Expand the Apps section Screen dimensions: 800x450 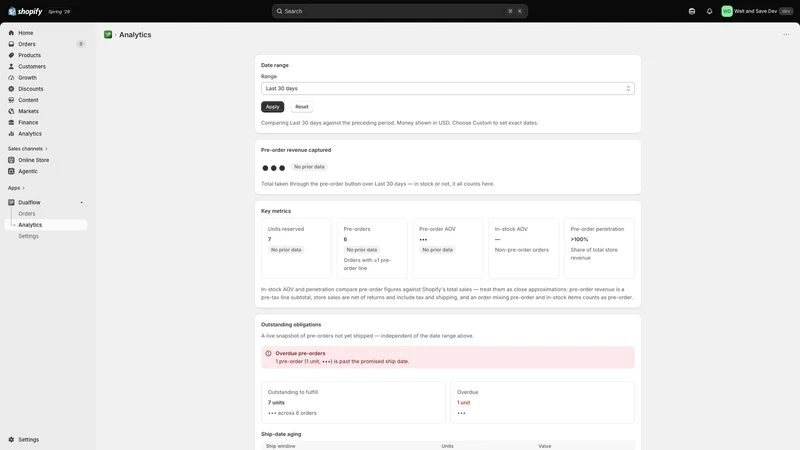(16, 188)
